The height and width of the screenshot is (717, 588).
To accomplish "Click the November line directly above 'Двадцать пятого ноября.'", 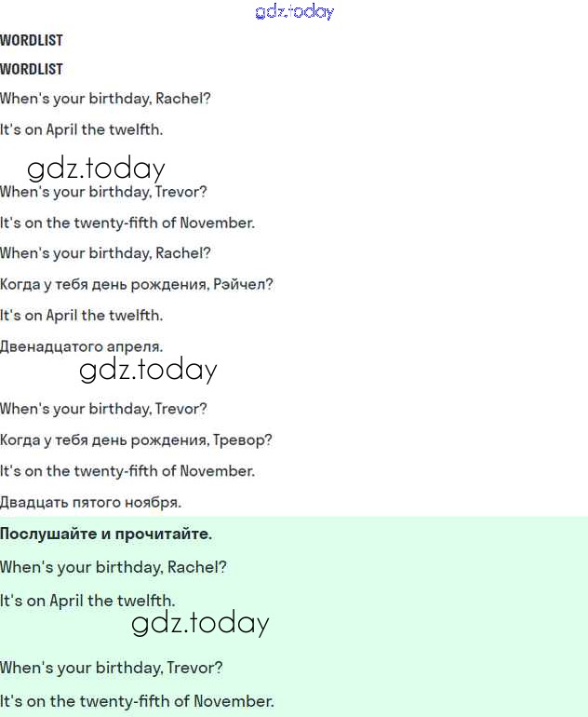I will click(x=127, y=471).
